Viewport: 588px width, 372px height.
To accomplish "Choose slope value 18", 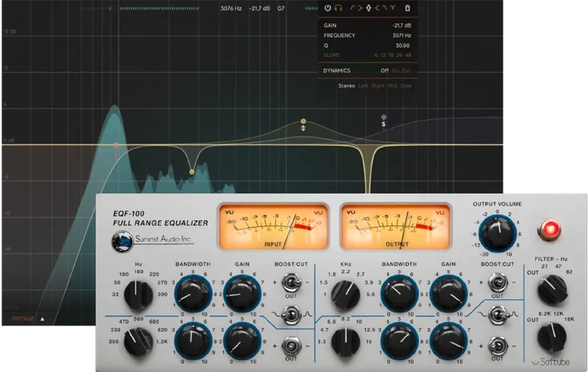I will [391, 55].
